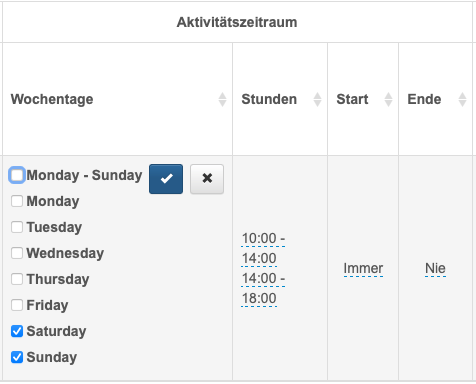Image resolution: width=476 pixels, height=384 pixels.
Task: Tick the Monday - Sunday checkbox
Action: [x=17, y=175]
